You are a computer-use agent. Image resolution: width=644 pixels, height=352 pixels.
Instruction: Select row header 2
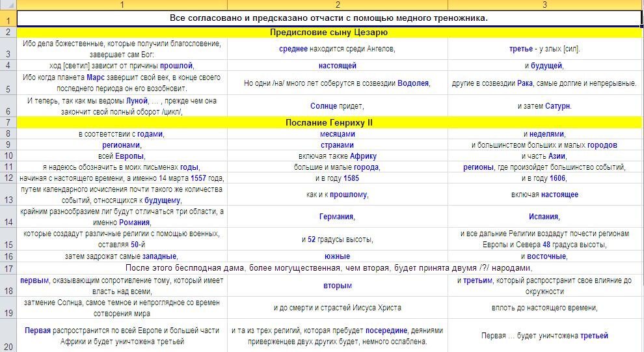tap(8, 32)
